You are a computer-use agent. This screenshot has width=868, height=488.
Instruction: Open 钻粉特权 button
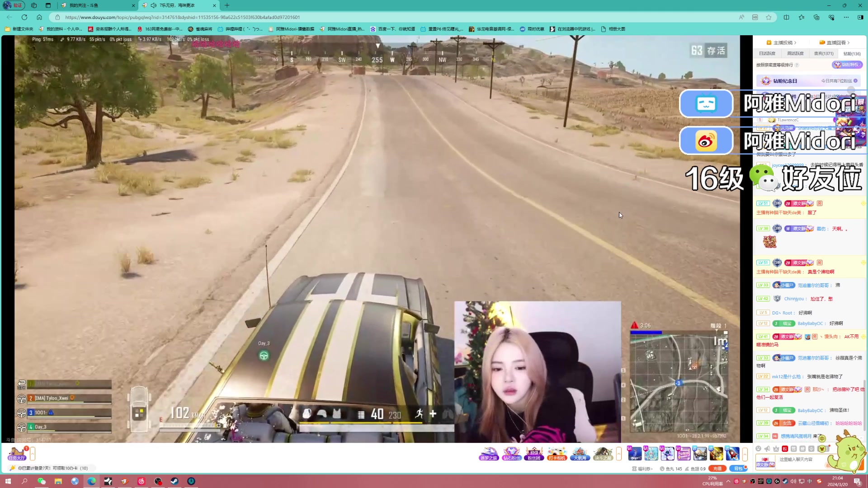point(847,65)
